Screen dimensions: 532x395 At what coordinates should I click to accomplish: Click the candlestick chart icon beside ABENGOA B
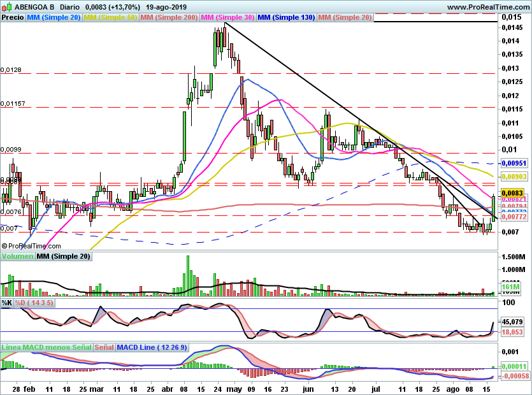click(7, 6)
